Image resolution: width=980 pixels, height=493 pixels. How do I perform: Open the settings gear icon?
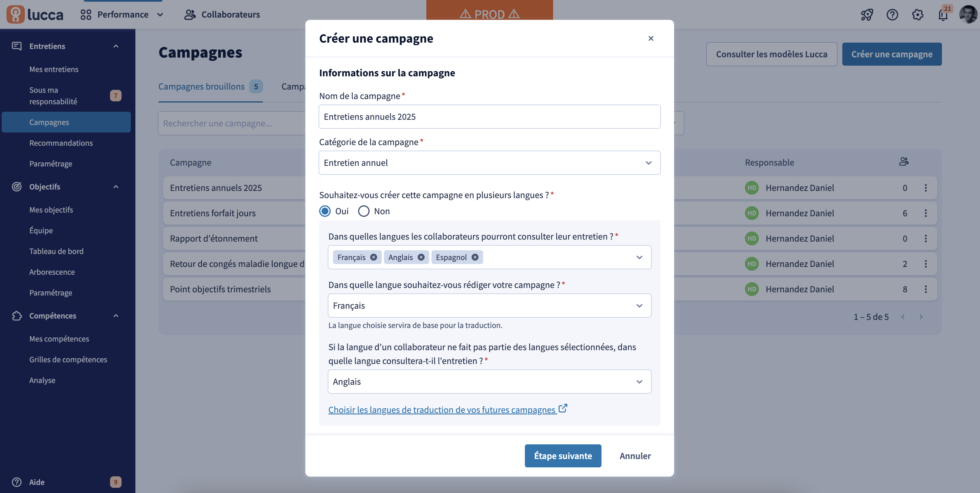pos(917,15)
